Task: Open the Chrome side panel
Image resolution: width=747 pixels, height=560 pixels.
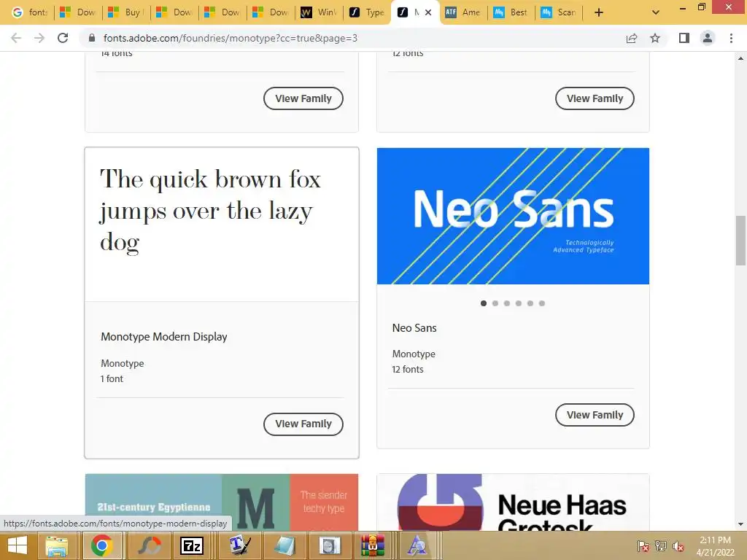Action: click(x=684, y=38)
